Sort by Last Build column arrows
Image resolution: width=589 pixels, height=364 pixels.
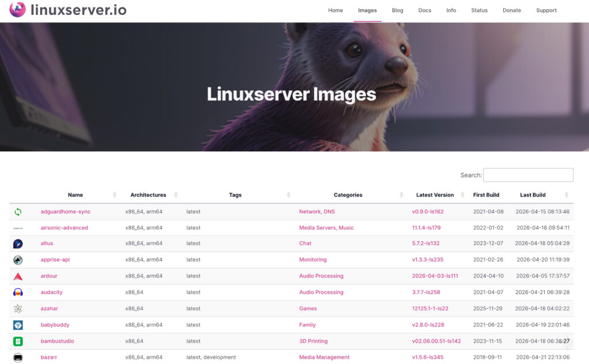[x=567, y=195]
